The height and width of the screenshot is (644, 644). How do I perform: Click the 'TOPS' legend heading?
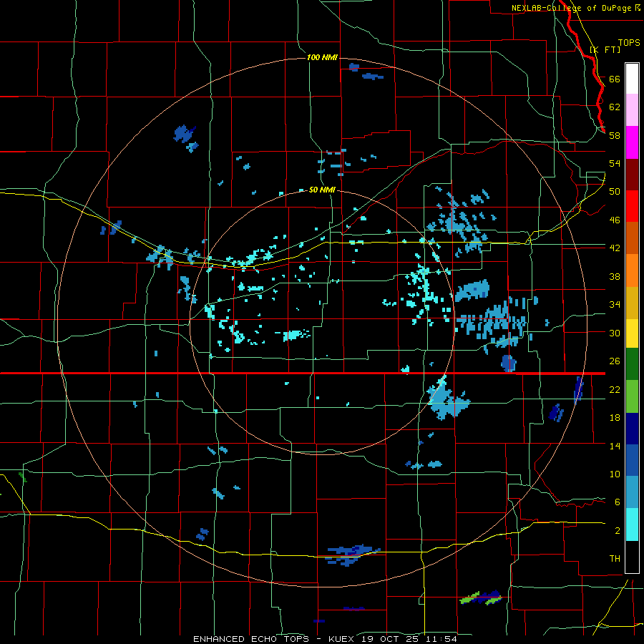629,43
